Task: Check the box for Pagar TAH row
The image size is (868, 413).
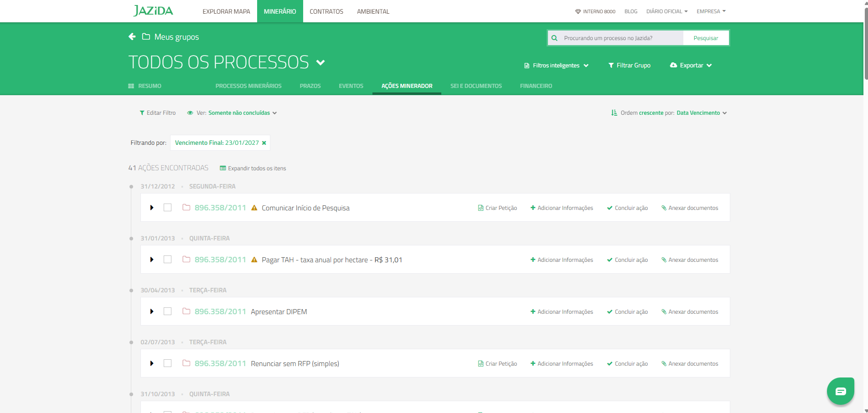Action: click(167, 260)
